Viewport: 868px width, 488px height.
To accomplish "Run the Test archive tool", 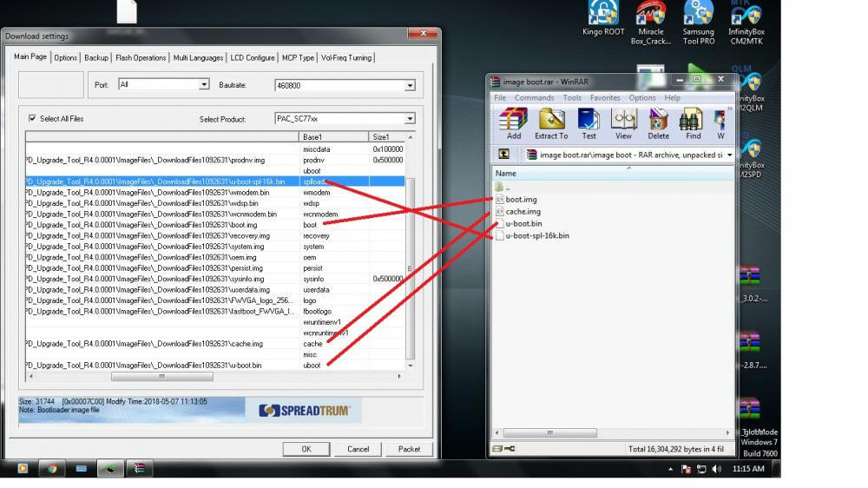I will click(x=589, y=122).
